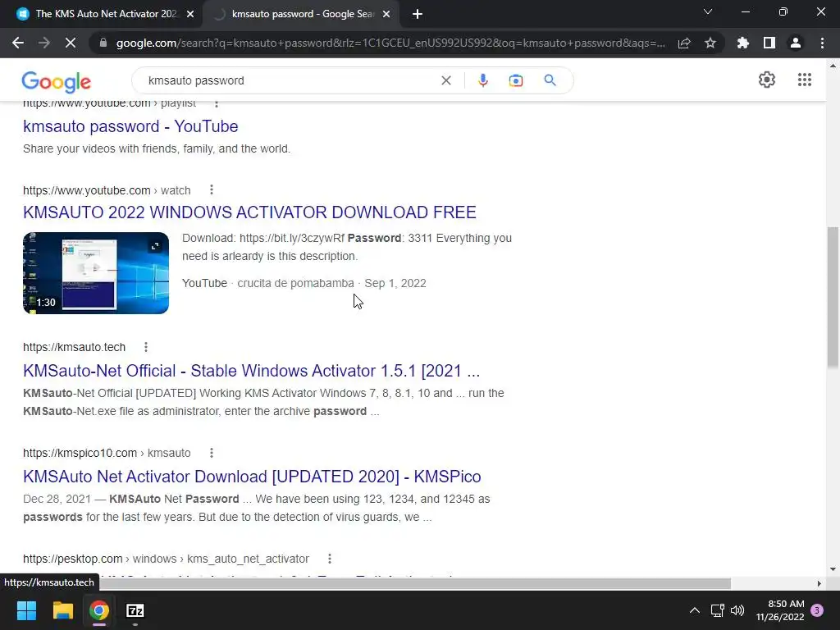Open the Windows Start menu

point(26,610)
